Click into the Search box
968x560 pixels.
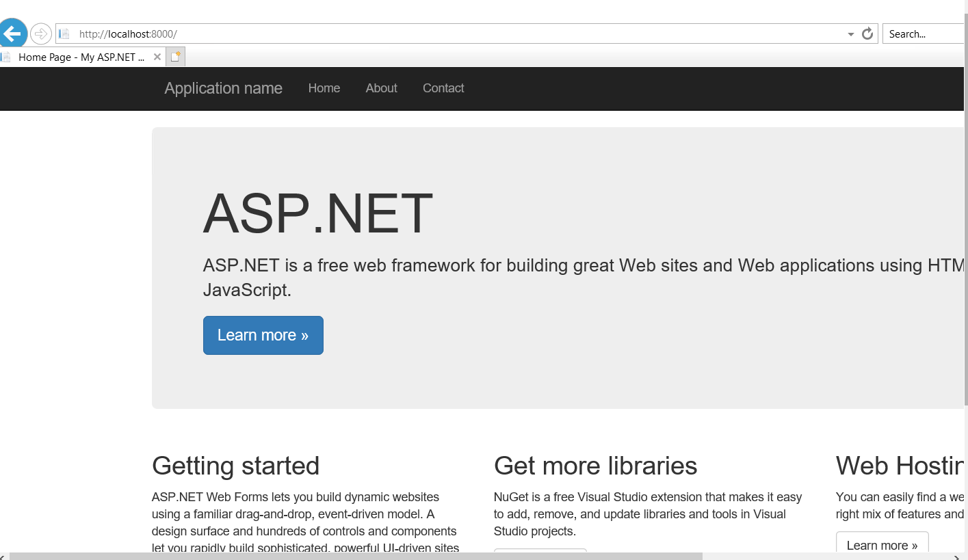pyautogui.click(x=924, y=34)
